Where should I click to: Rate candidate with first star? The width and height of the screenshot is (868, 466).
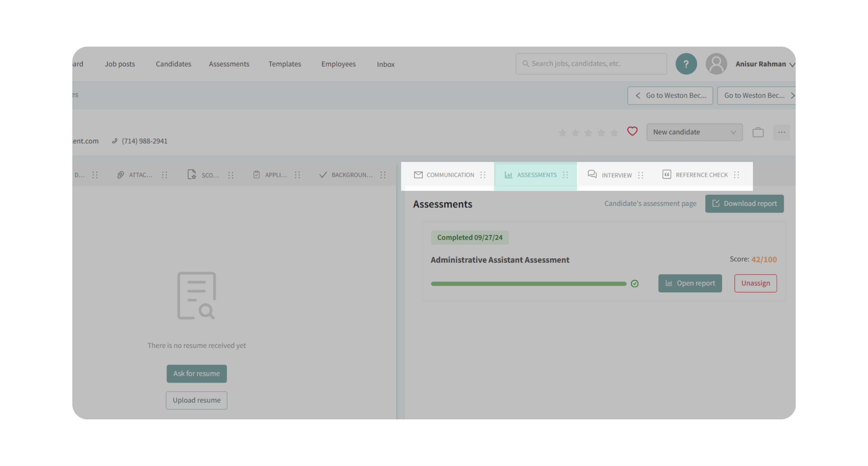562,133
